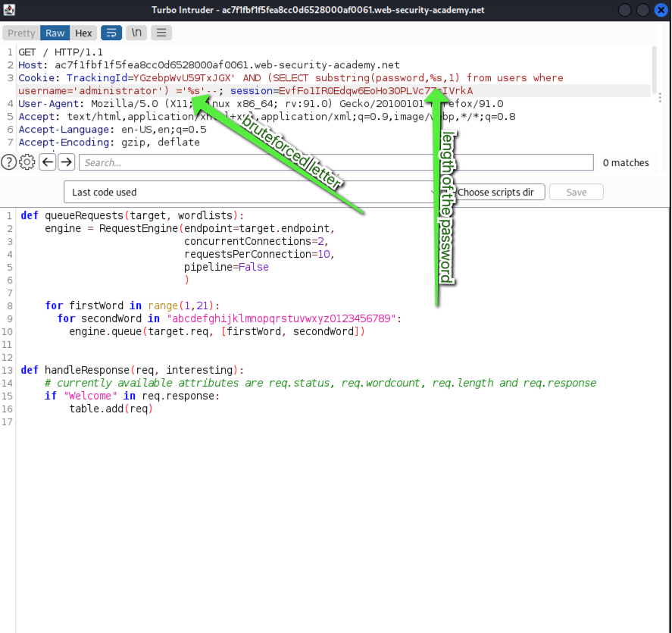Switch to the Hex view tab

[x=83, y=33]
